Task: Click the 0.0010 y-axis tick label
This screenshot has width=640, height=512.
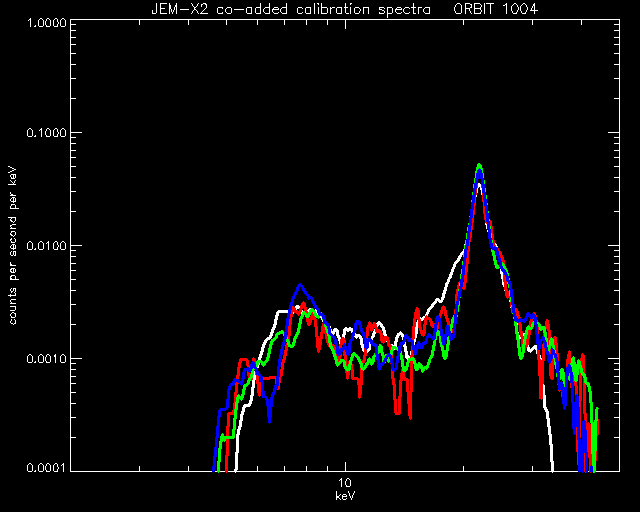Action: point(46,359)
